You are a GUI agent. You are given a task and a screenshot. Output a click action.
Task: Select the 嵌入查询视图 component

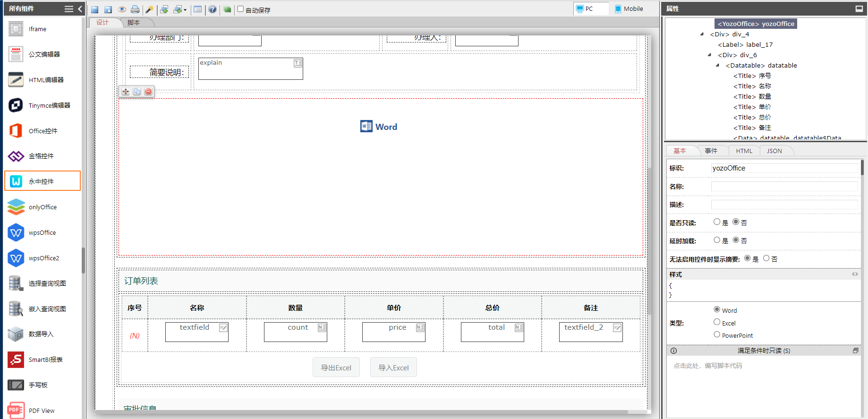[x=43, y=309]
